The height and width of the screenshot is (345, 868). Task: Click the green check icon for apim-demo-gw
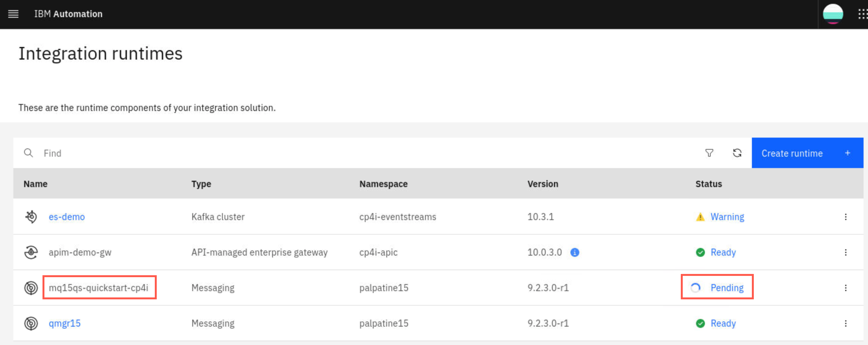pyautogui.click(x=700, y=252)
